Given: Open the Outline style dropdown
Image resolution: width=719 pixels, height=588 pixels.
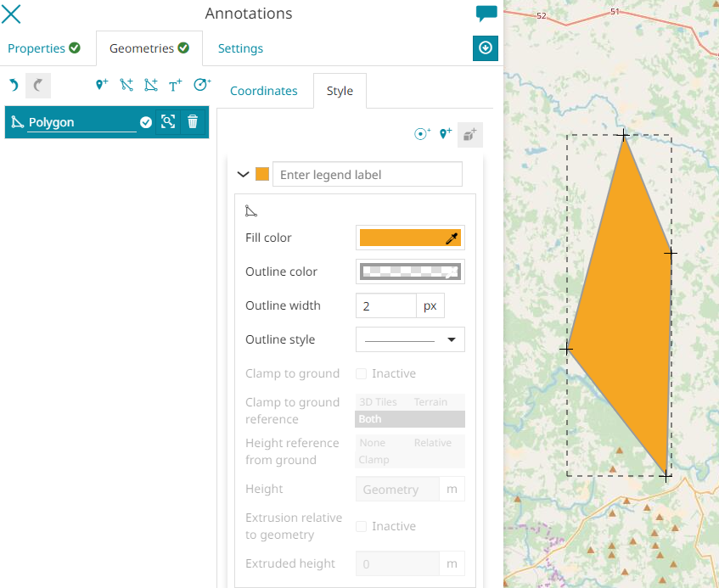Looking at the screenshot, I should [410, 339].
